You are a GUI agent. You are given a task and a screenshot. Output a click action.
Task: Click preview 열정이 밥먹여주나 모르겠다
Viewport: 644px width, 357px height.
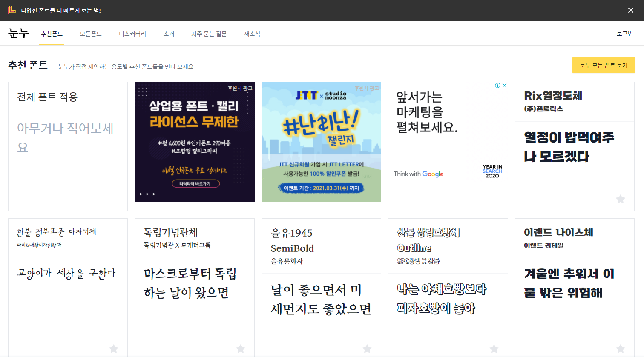coord(569,147)
